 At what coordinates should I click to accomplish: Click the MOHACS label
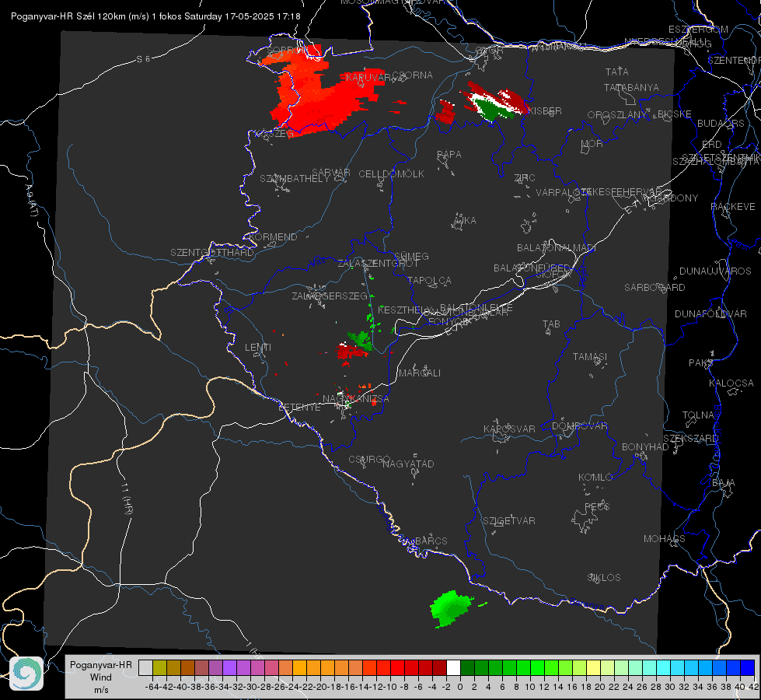pos(664,539)
